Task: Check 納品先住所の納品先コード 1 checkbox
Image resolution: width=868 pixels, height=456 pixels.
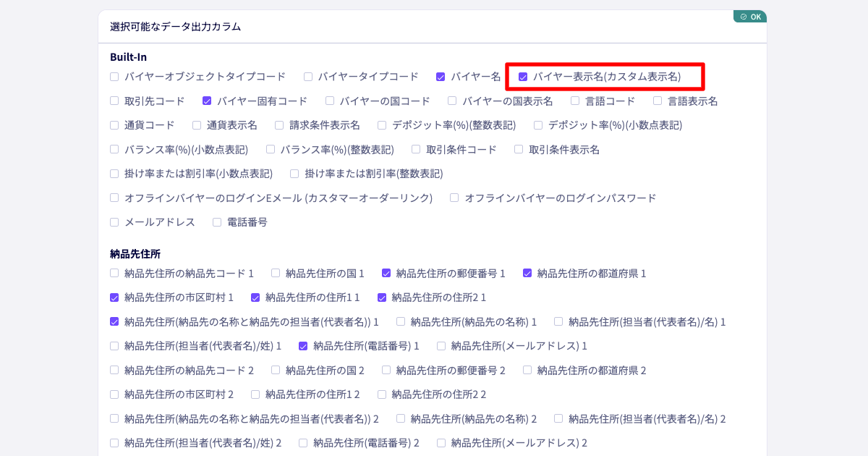Action: coord(114,273)
